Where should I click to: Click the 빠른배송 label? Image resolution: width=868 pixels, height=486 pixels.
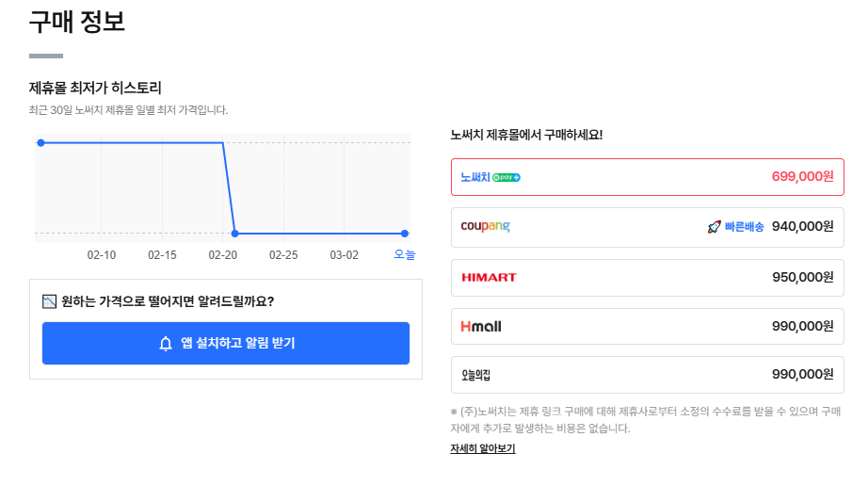(744, 227)
